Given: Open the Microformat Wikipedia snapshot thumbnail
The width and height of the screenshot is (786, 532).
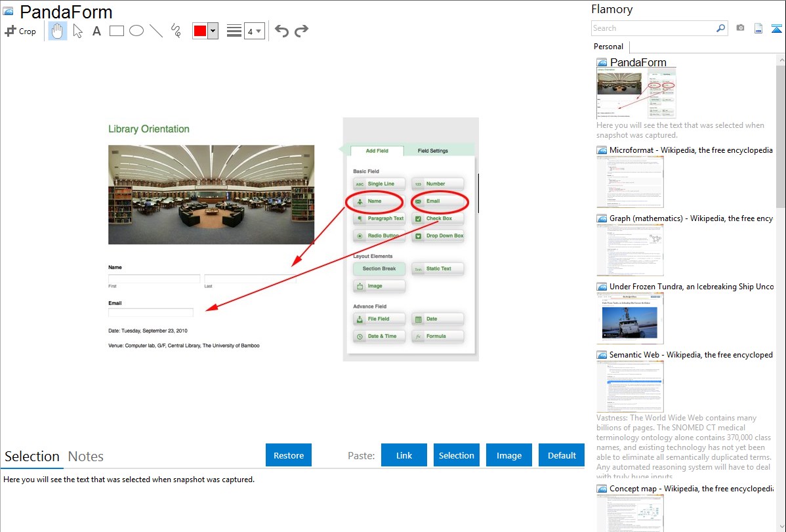Looking at the screenshot, I should 630,182.
